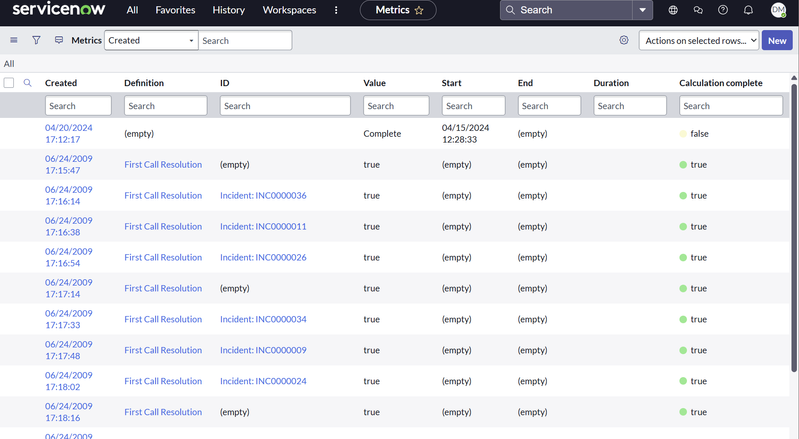Click the End column search field
The image size is (799, 439).
point(549,105)
